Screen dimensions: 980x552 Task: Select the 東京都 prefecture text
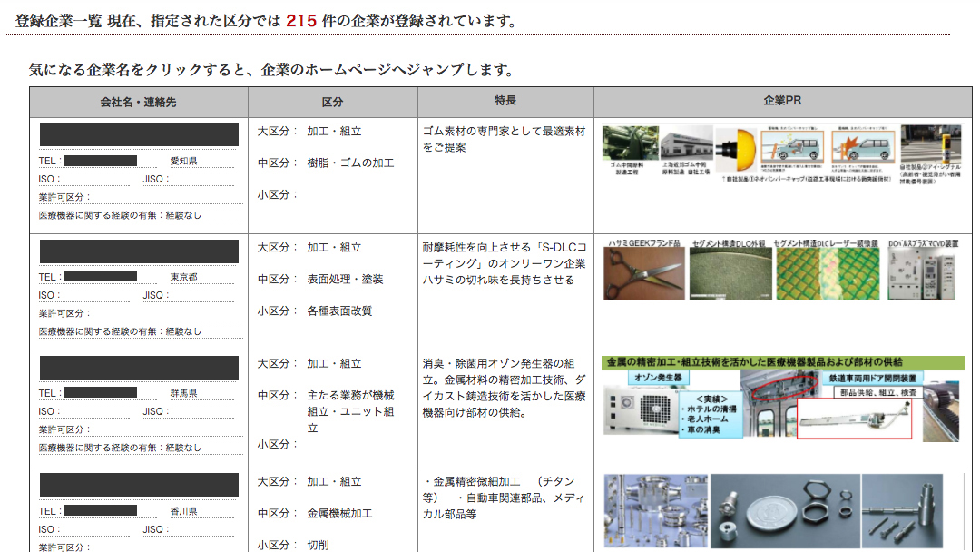(183, 277)
